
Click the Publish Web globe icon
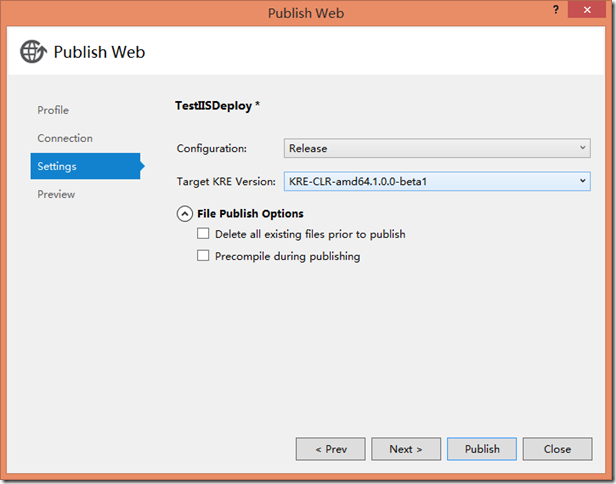coord(33,52)
